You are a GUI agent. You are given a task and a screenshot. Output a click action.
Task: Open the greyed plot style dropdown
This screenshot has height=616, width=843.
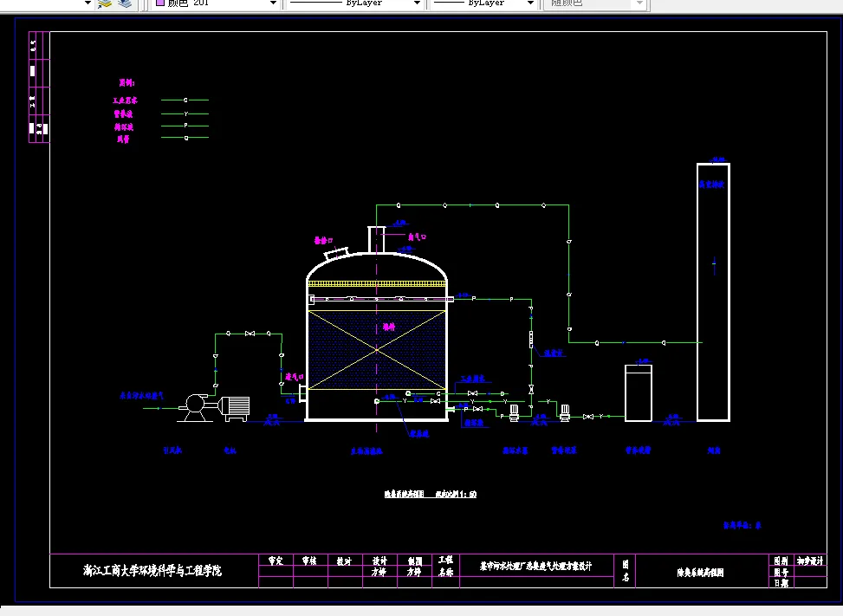click(x=639, y=3)
